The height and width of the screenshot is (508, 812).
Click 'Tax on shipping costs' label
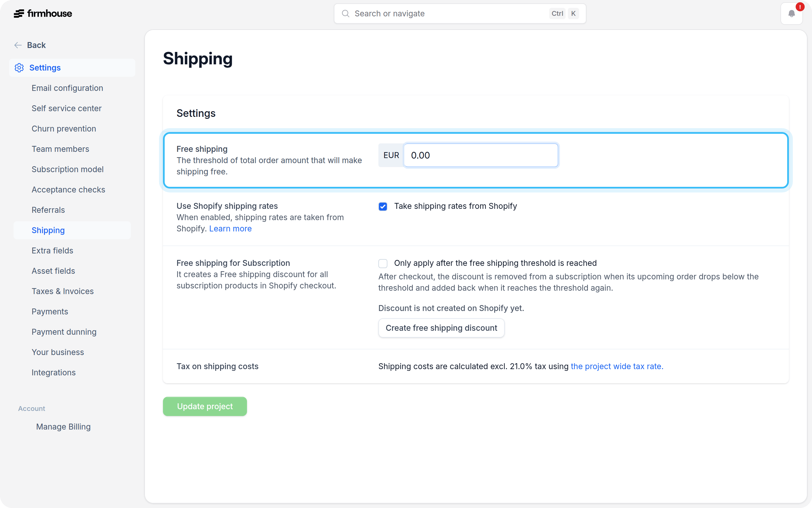(x=217, y=366)
